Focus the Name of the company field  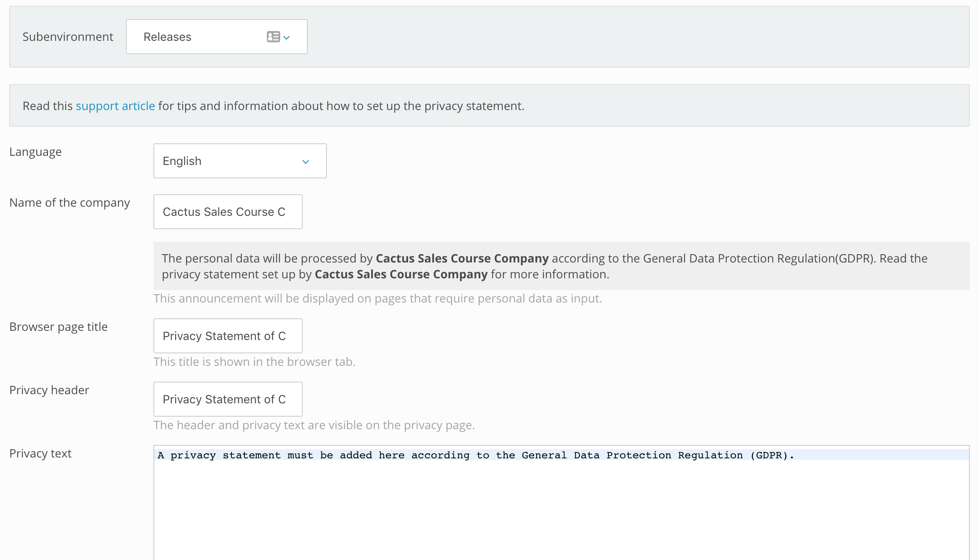click(228, 212)
